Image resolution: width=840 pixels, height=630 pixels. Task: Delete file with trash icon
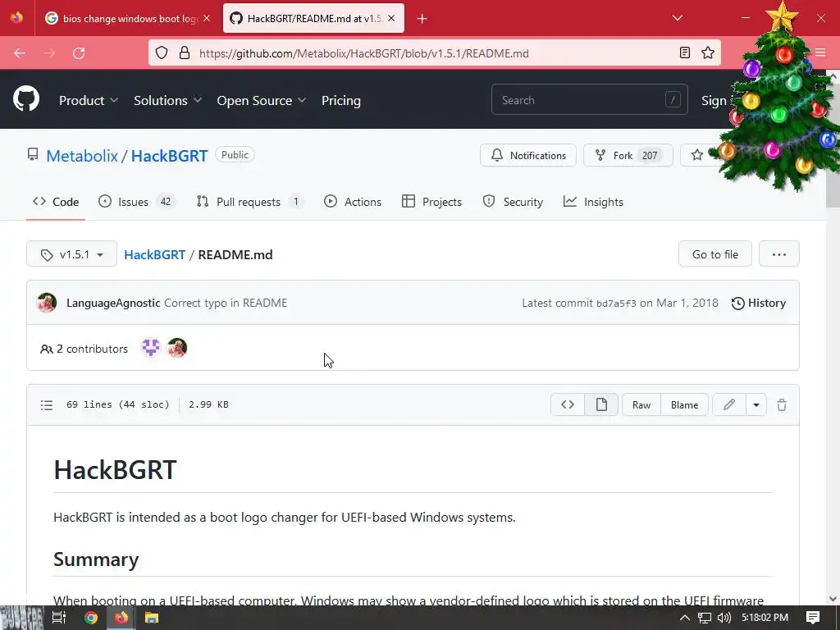[782, 405]
